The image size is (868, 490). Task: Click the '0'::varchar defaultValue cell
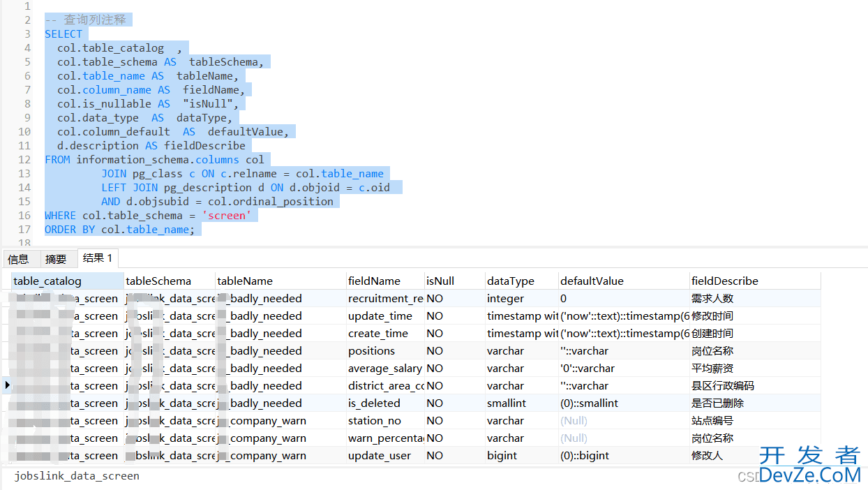pos(624,368)
